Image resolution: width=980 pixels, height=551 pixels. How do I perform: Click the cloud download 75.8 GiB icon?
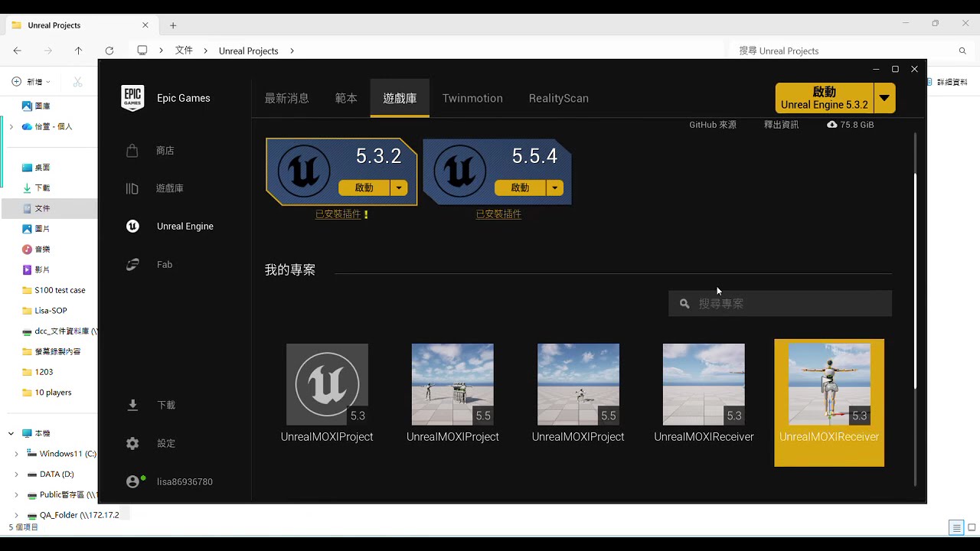(x=832, y=124)
